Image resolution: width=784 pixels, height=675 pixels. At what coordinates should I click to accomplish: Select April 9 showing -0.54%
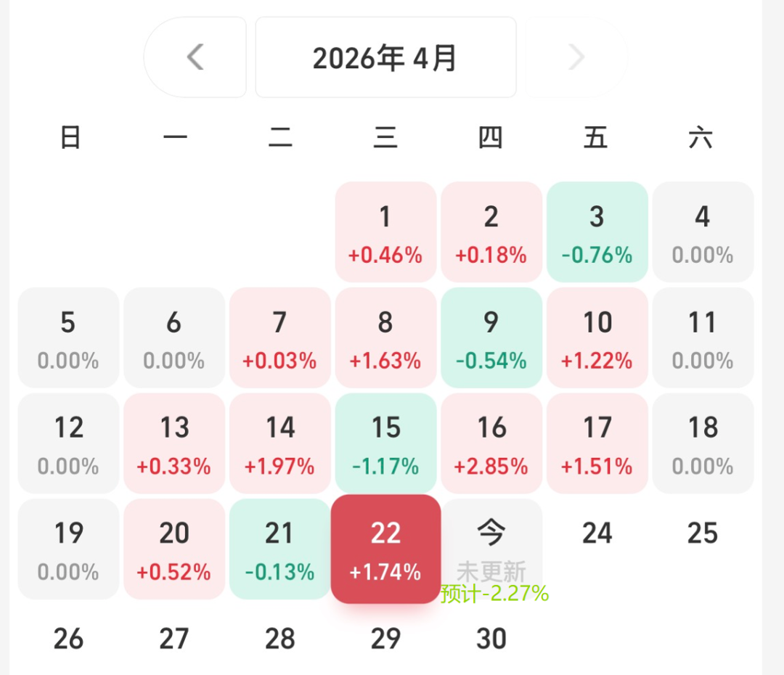coord(491,337)
